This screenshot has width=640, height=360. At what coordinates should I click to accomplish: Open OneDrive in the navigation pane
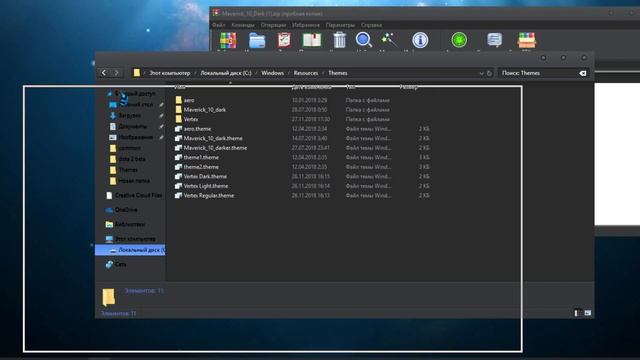(x=126, y=210)
